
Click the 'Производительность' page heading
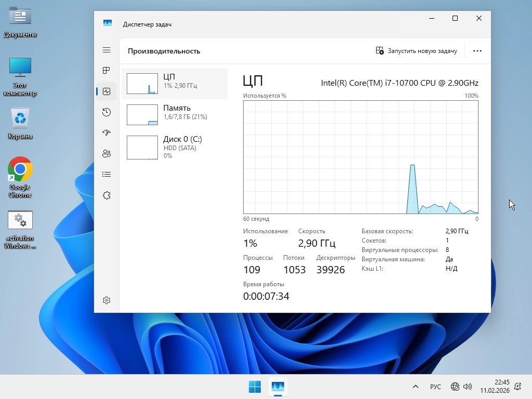(164, 51)
